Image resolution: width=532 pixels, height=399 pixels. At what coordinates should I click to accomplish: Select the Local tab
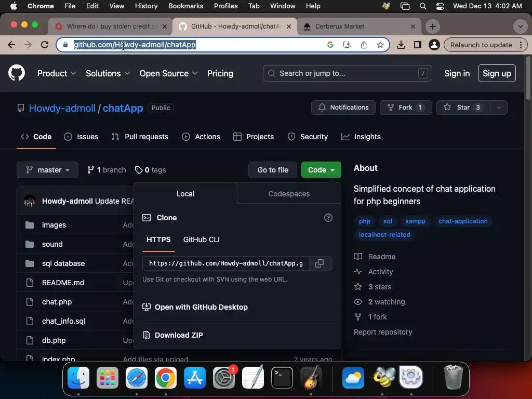tap(185, 194)
